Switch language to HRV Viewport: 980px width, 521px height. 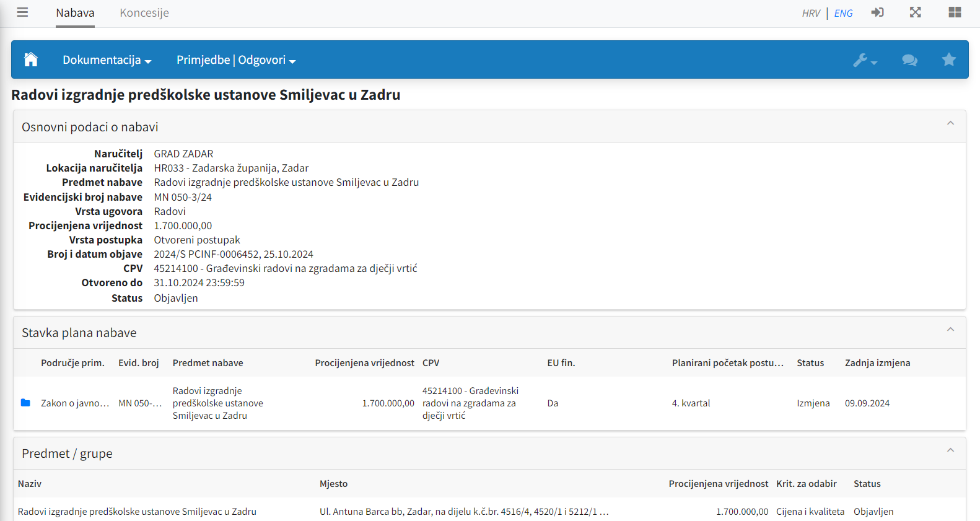[x=811, y=13]
